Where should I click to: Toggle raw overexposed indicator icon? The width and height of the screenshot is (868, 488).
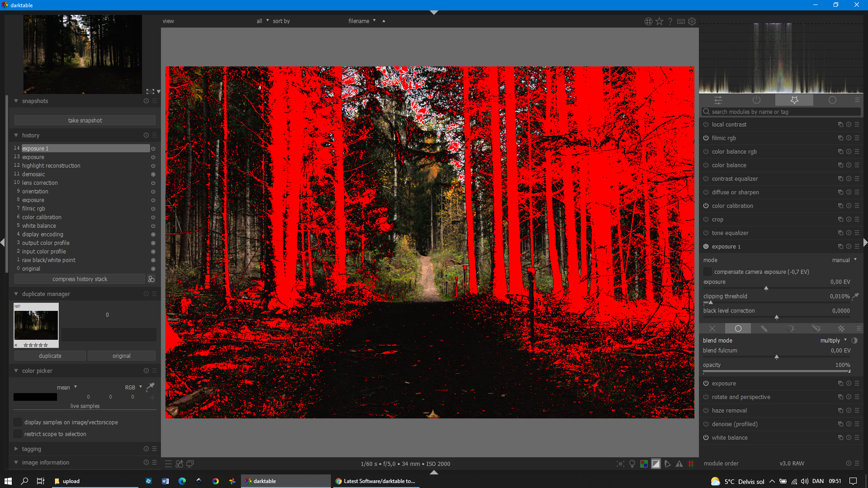tap(644, 464)
